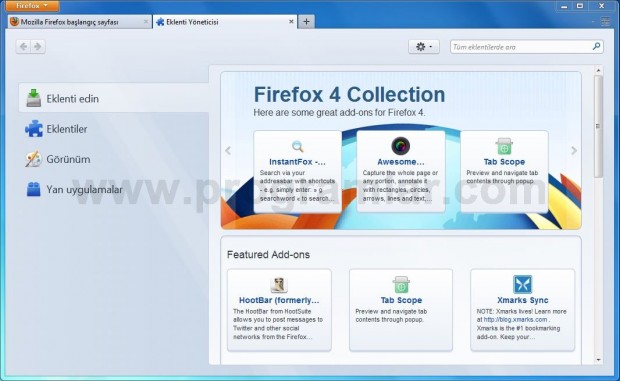Select the Eklenti Yöneticisi tab

tap(225, 22)
